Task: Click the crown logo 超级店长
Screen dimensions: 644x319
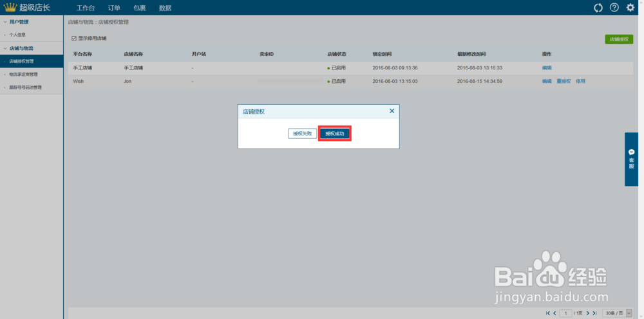Action: (27, 7)
